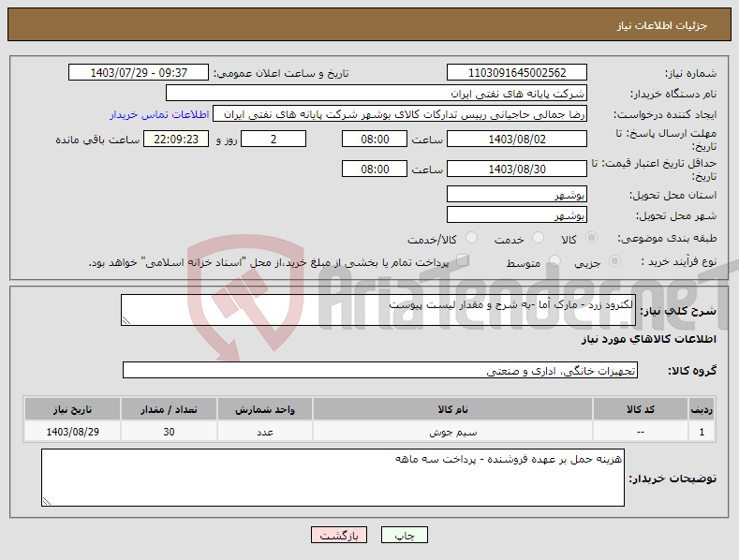
Task: Click the ساعت باقی مانده label
Action: click(97, 140)
